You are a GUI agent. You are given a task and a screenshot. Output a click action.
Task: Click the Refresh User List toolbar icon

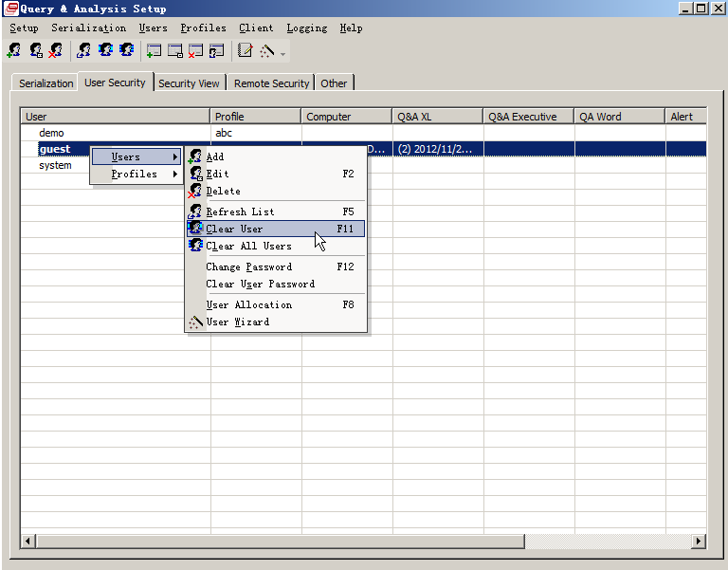click(84, 50)
